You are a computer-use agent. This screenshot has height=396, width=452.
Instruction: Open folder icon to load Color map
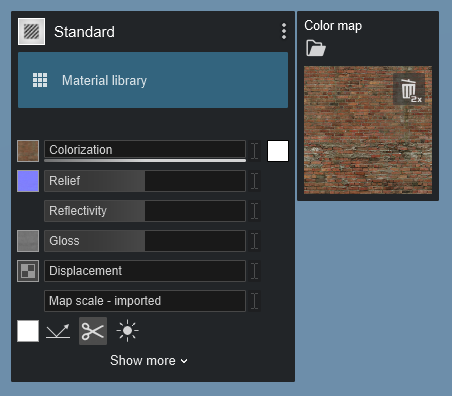click(x=315, y=48)
